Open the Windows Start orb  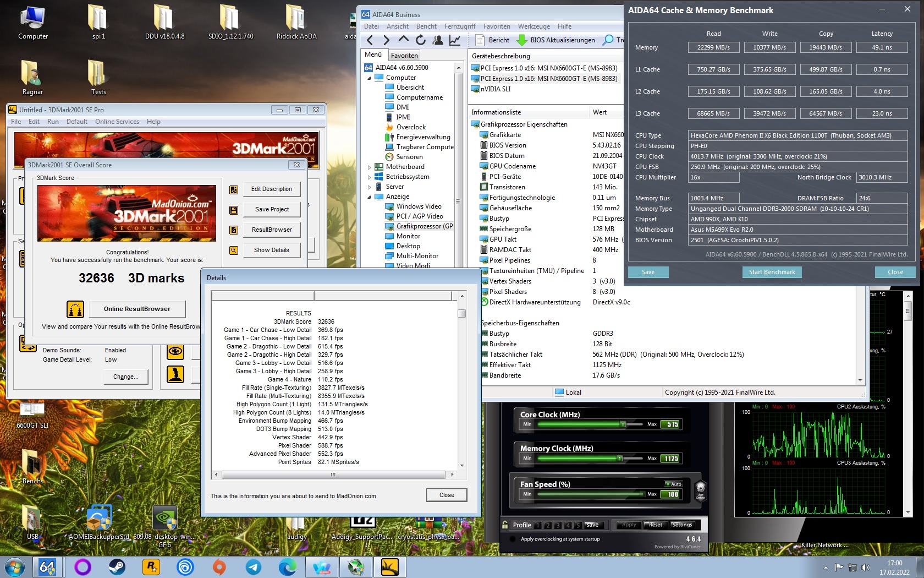tap(14, 566)
